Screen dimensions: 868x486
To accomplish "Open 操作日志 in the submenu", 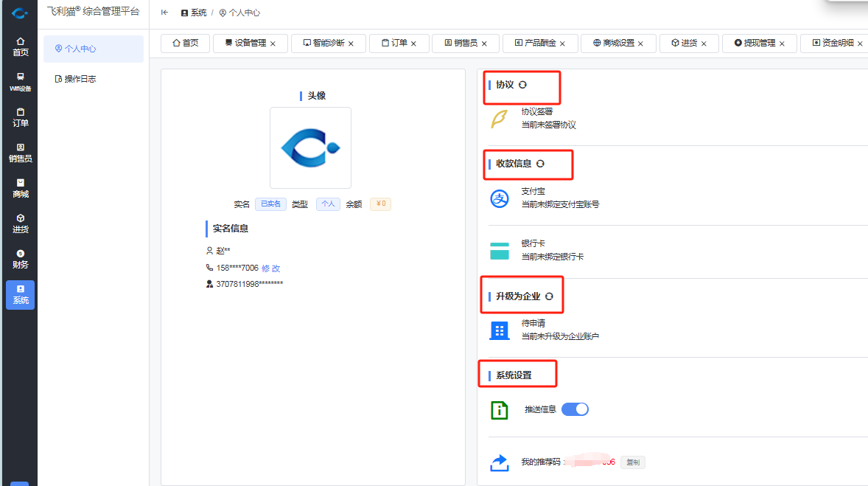I will coord(80,79).
